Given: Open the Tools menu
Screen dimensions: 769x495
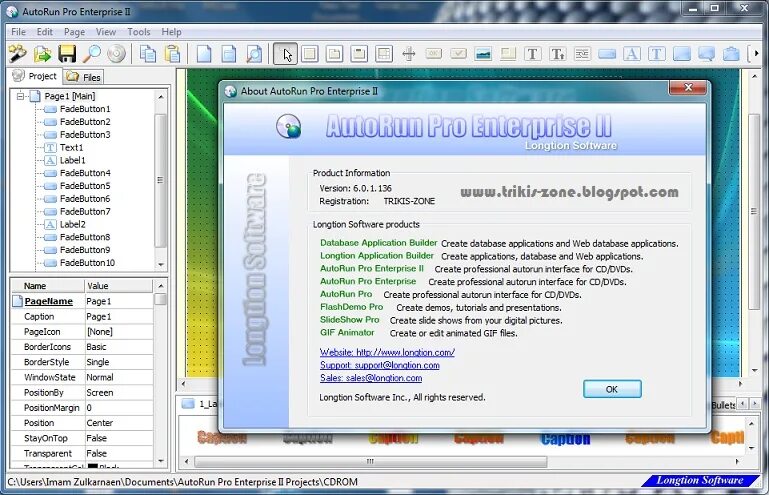Looking at the screenshot, I should [x=139, y=32].
